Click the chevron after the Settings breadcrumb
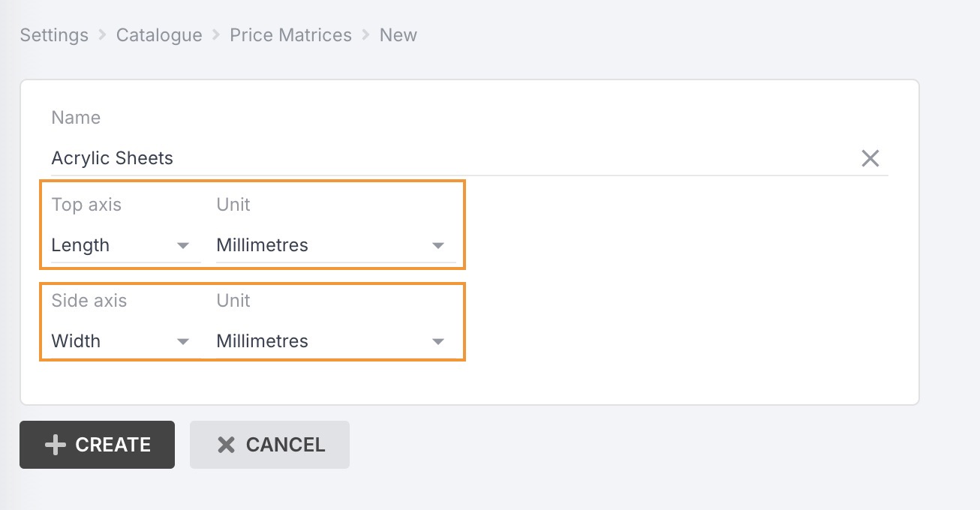The height and width of the screenshot is (510, 980). 103,35
